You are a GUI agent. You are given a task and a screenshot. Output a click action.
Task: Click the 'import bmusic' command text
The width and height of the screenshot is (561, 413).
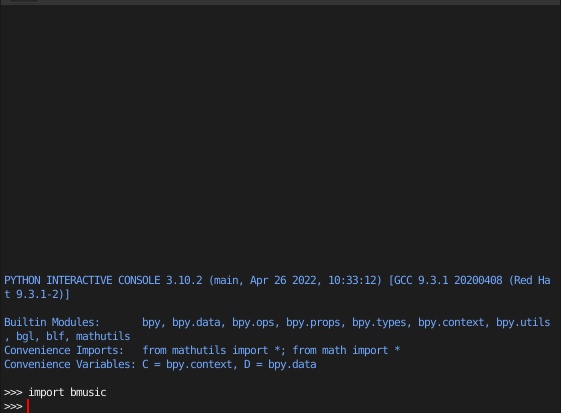click(x=67, y=392)
